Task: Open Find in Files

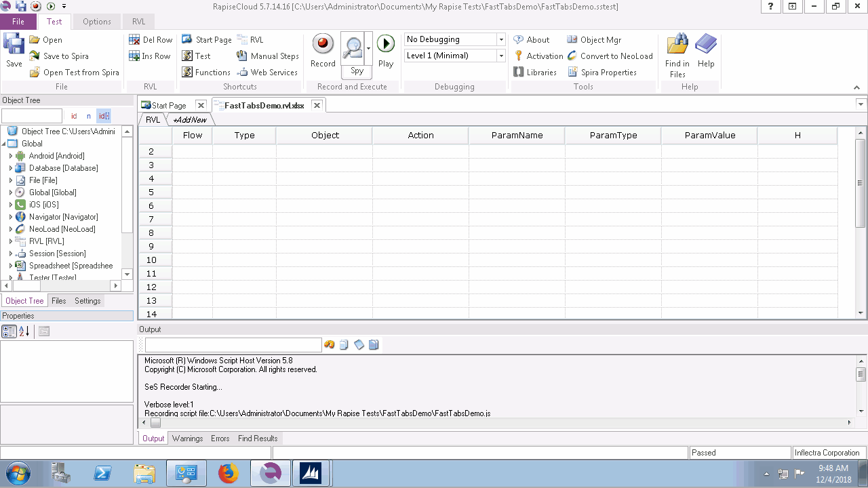Action: 677,54
